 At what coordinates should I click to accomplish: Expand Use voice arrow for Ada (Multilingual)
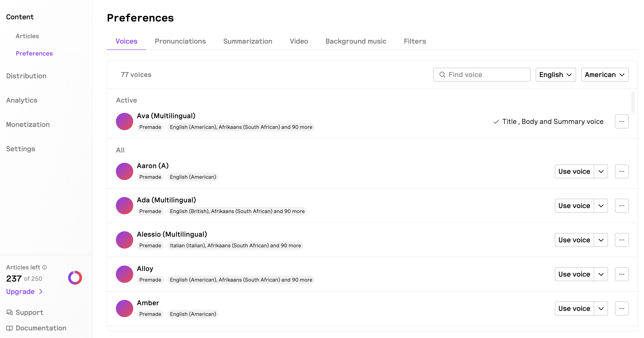pyautogui.click(x=601, y=205)
